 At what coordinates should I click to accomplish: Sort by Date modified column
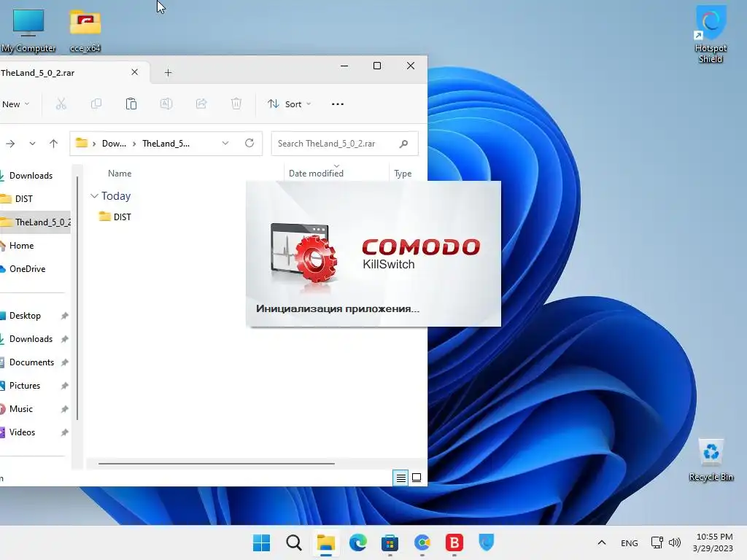[316, 174]
